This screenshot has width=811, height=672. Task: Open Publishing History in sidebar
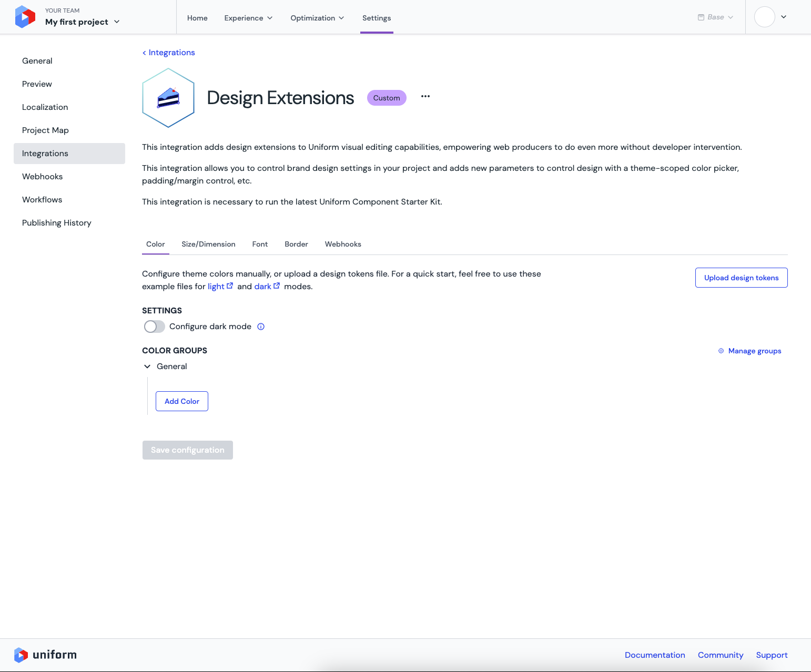69,223
